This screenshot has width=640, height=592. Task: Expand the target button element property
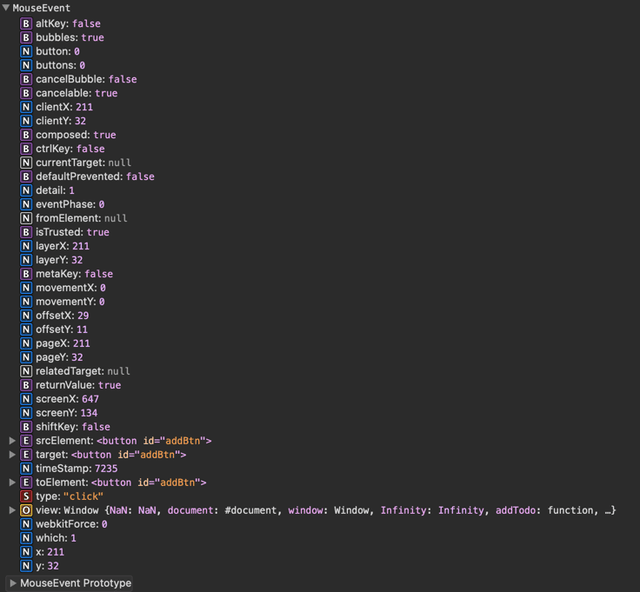coord(12,455)
